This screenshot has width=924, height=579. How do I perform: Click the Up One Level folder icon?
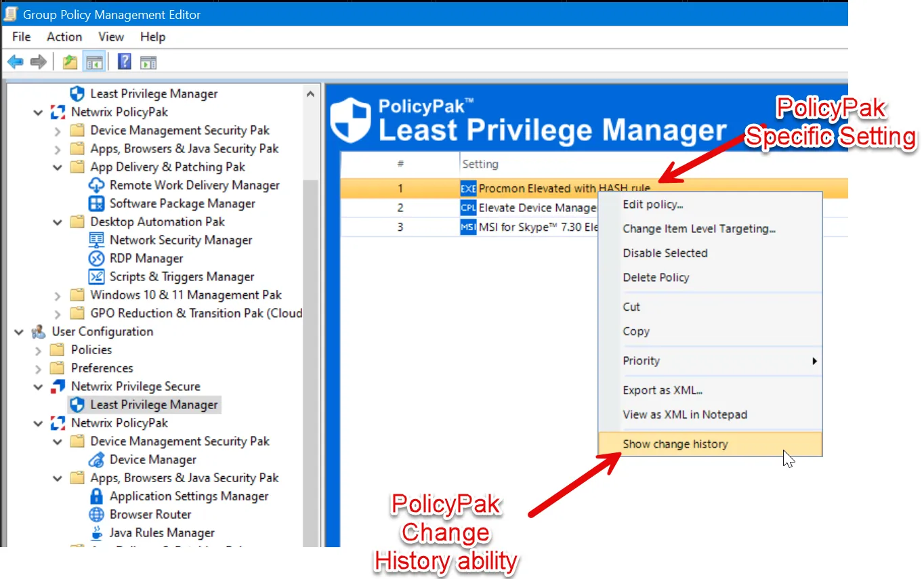[x=70, y=62]
